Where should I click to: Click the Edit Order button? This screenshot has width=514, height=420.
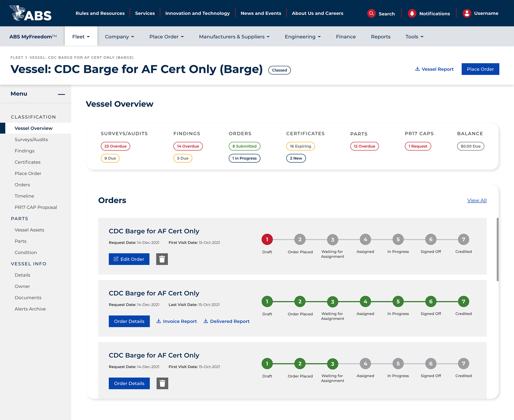pyautogui.click(x=129, y=259)
